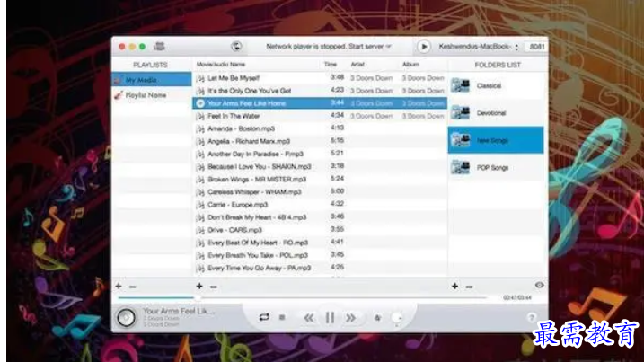Click the now-playing album disc icon
Viewport: 644px width, 362px height.
(126, 318)
